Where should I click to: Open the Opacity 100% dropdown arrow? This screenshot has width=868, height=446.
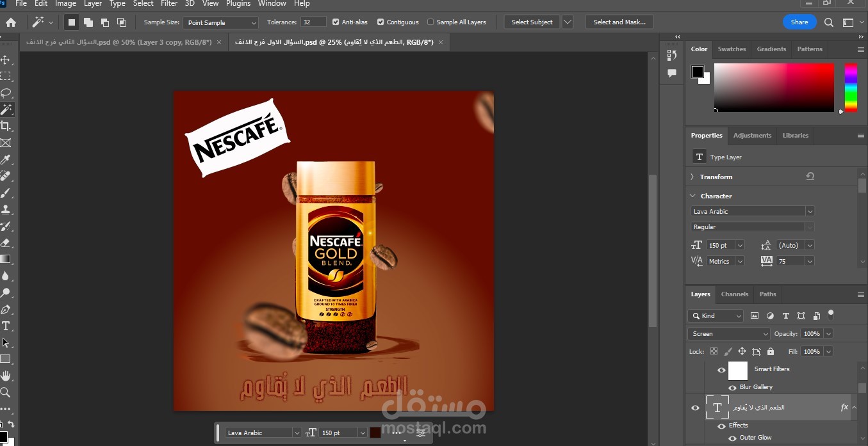[828, 334]
